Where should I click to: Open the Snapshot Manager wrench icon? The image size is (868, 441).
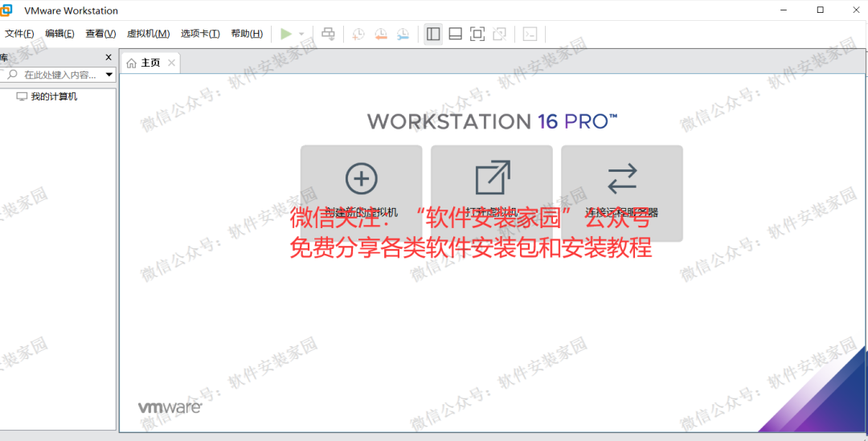point(403,34)
